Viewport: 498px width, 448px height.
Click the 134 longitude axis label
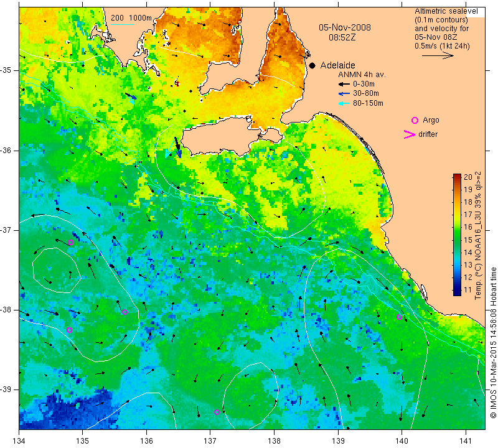tap(19, 441)
